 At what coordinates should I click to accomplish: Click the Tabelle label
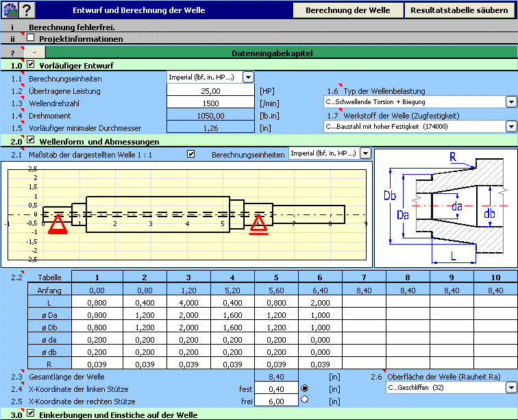coord(49,277)
